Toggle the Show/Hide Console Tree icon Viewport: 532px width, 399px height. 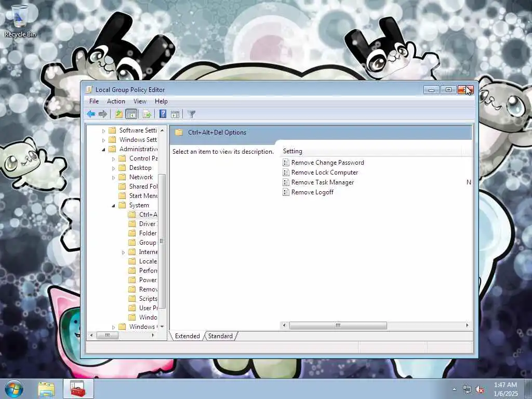(131, 114)
